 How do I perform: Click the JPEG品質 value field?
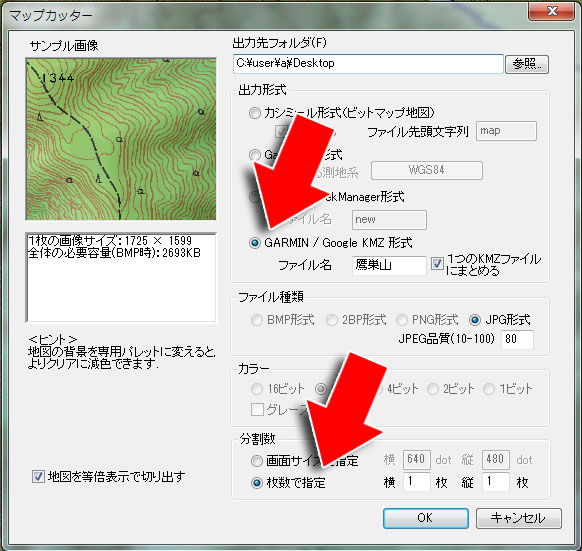point(517,339)
